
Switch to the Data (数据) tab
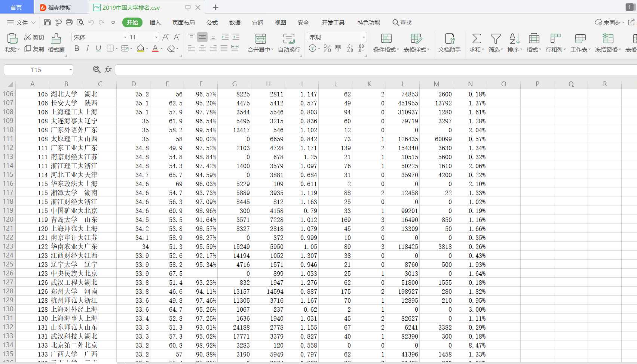(x=235, y=22)
